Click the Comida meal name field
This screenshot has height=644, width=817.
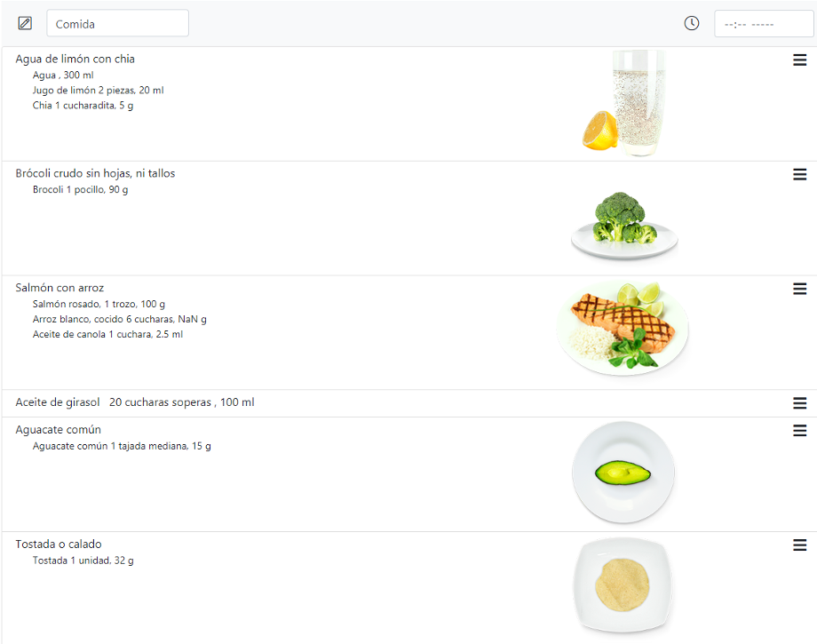coord(118,23)
